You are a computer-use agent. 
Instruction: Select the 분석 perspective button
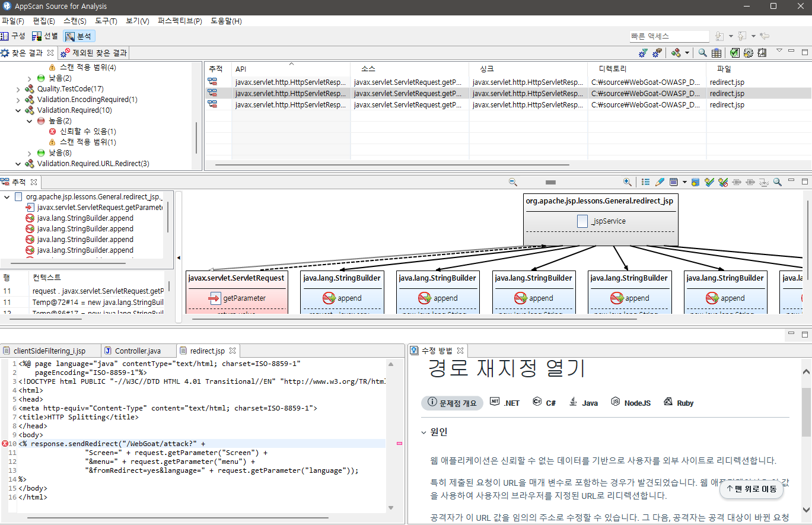click(x=79, y=36)
